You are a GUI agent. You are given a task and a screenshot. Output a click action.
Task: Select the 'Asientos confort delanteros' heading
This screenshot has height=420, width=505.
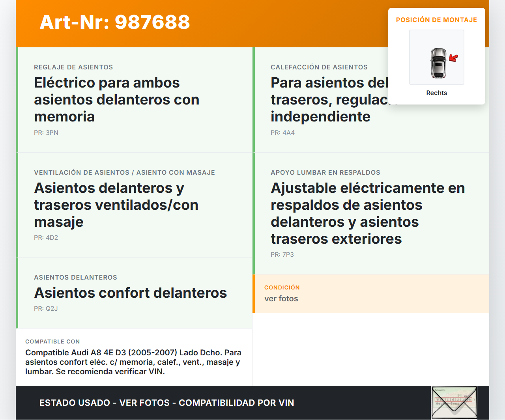[130, 293]
